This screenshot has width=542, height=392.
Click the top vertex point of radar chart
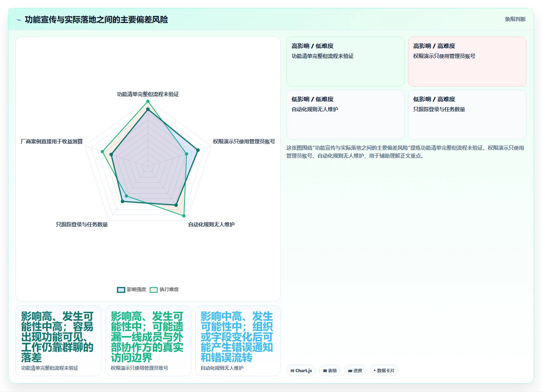pos(148,102)
